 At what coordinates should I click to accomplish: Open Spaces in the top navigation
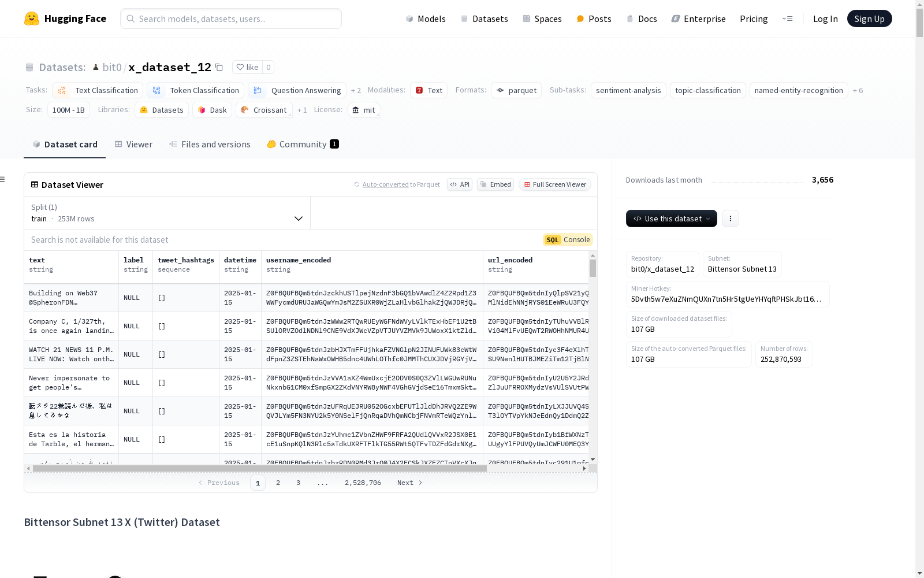tap(542, 18)
